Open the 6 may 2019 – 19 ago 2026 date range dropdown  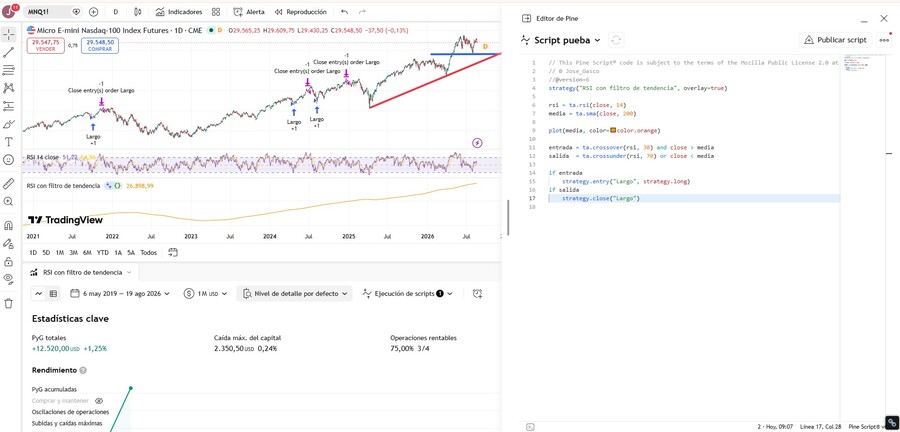(x=120, y=293)
